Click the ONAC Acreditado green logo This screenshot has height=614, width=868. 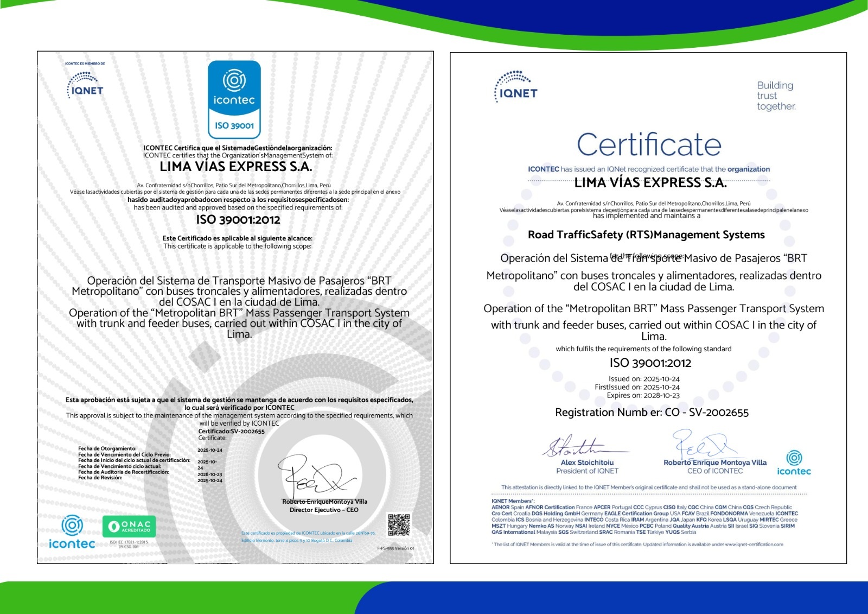[x=129, y=527]
